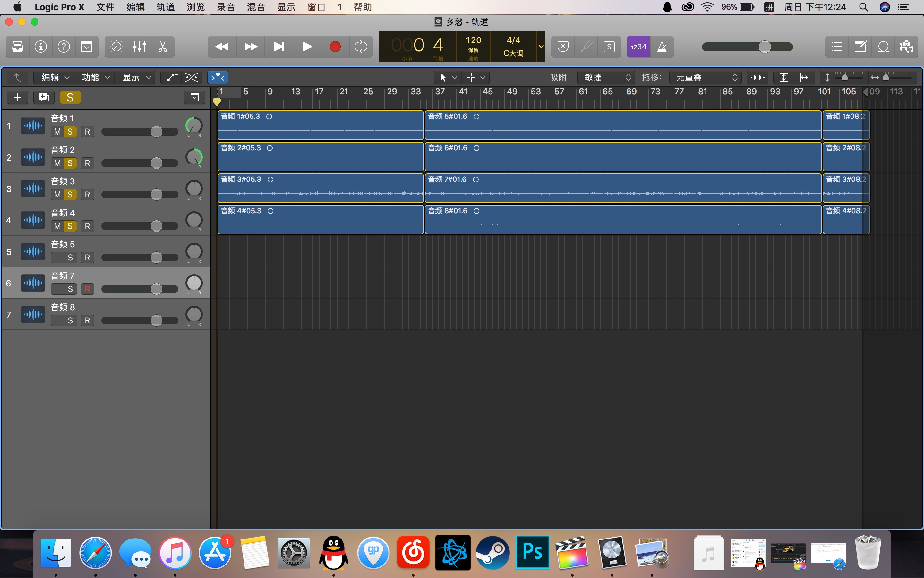The image size is (924, 578).
Task: Open Spotlight search in the menu bar
Action: pos(864,7)
